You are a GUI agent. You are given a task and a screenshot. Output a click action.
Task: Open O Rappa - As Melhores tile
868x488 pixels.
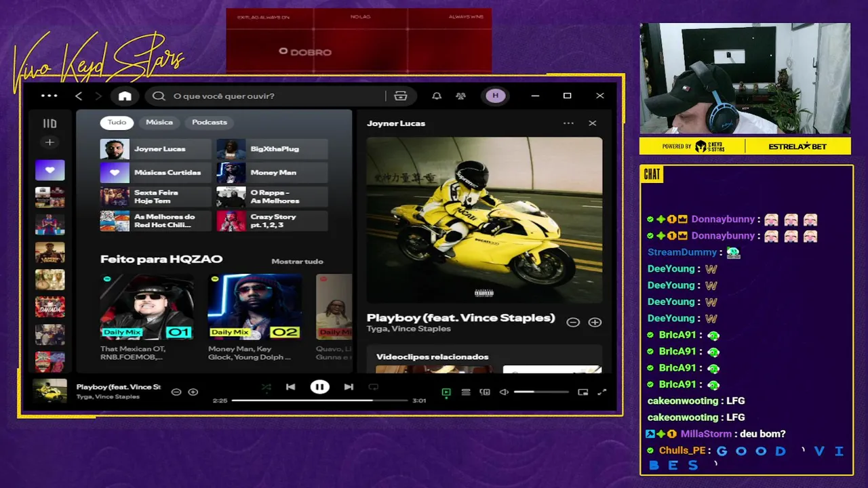pyautogui.click(x=272, y=197)
